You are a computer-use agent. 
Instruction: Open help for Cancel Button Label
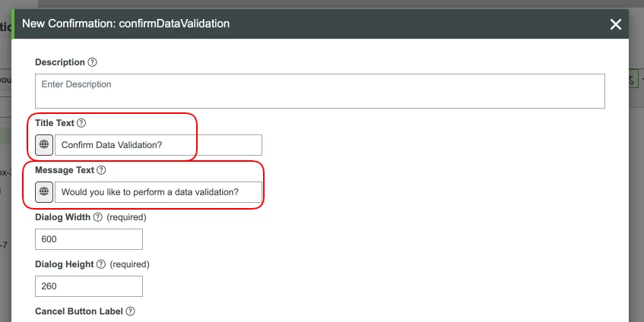[x=130, y=311]
